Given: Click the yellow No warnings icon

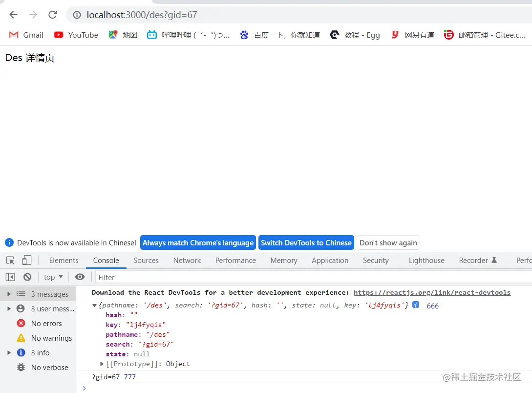Looking at the screenshot, I should [21, 338].
